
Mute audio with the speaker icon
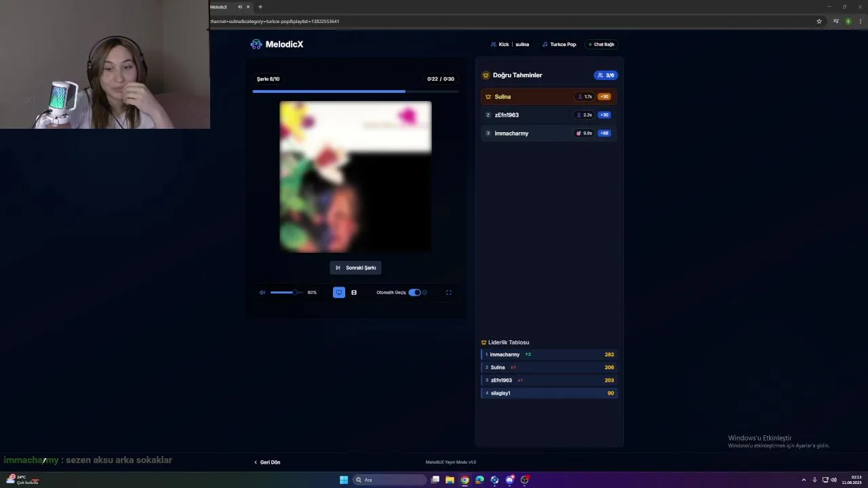pos(262,293)
